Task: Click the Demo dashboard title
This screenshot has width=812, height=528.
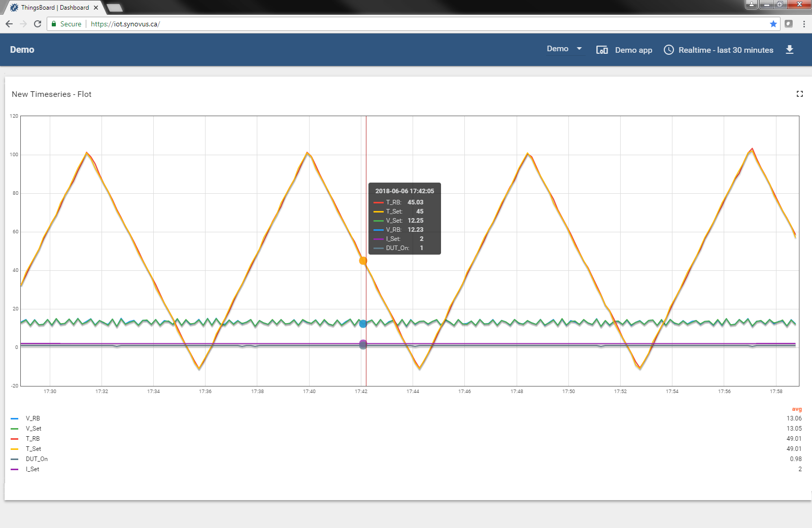Action: pos(22,50)
